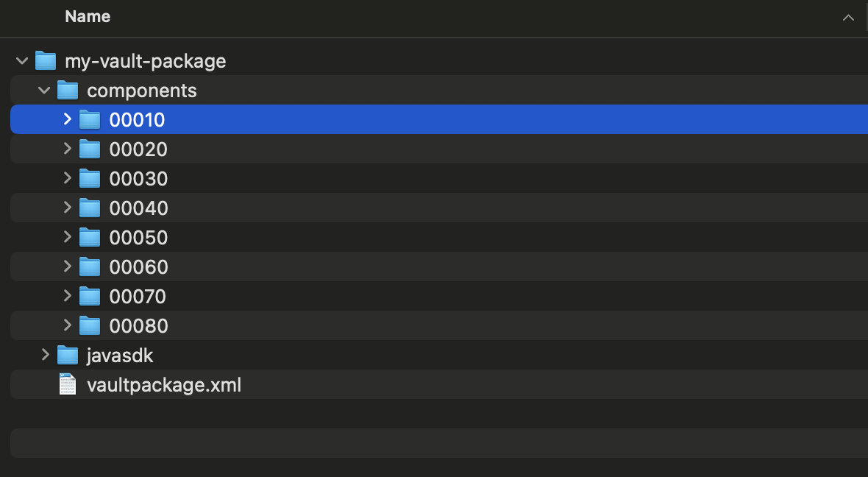Click the javasdk folder icon
The height and width of the screenshot is (477, 868).
[x=68, y=355]
